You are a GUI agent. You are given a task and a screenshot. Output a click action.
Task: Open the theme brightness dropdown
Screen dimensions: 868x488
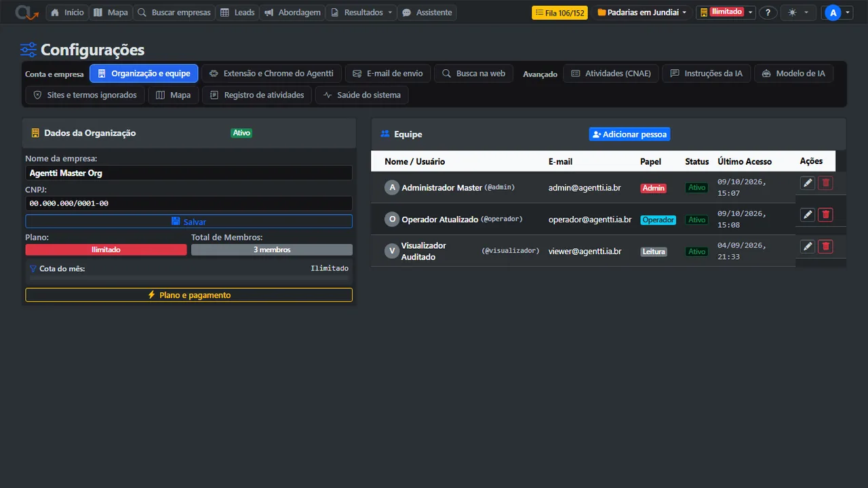(x=798, y=12)
